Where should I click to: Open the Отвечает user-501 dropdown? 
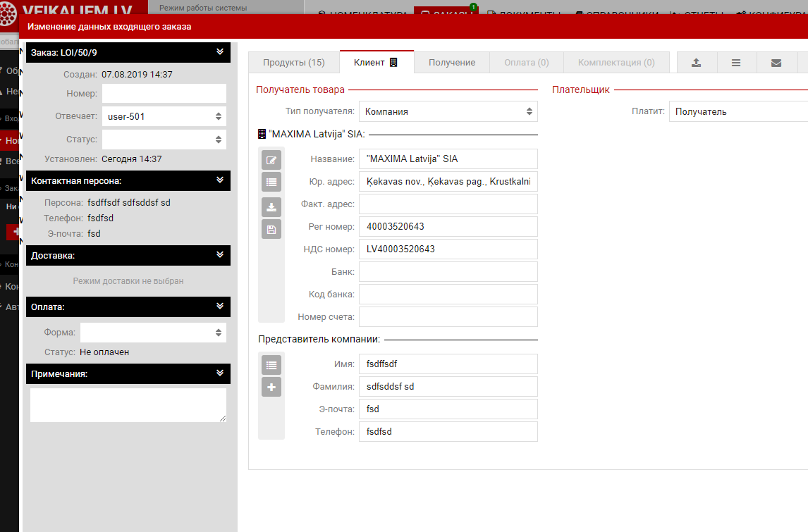164,116
